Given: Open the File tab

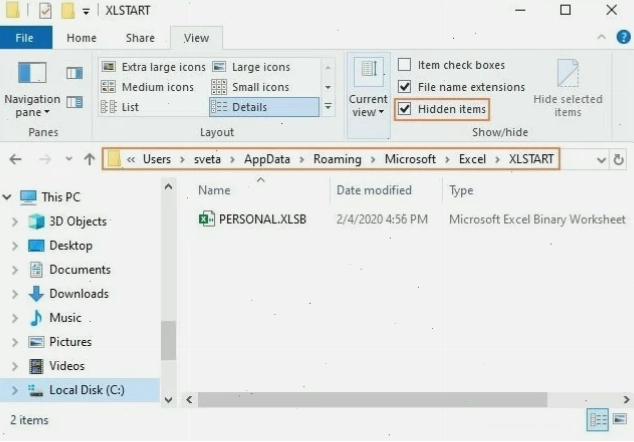Looking at the screenshot, I should point(25,38).
